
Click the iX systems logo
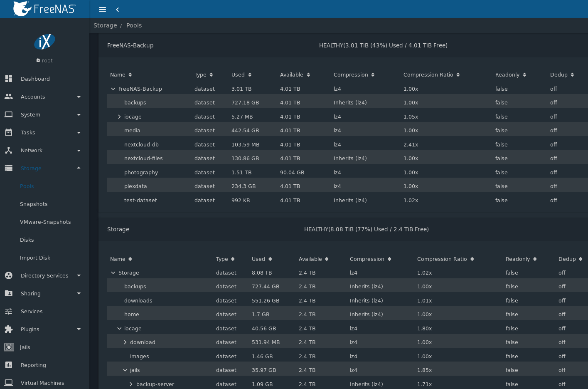[x=44, y=42]
